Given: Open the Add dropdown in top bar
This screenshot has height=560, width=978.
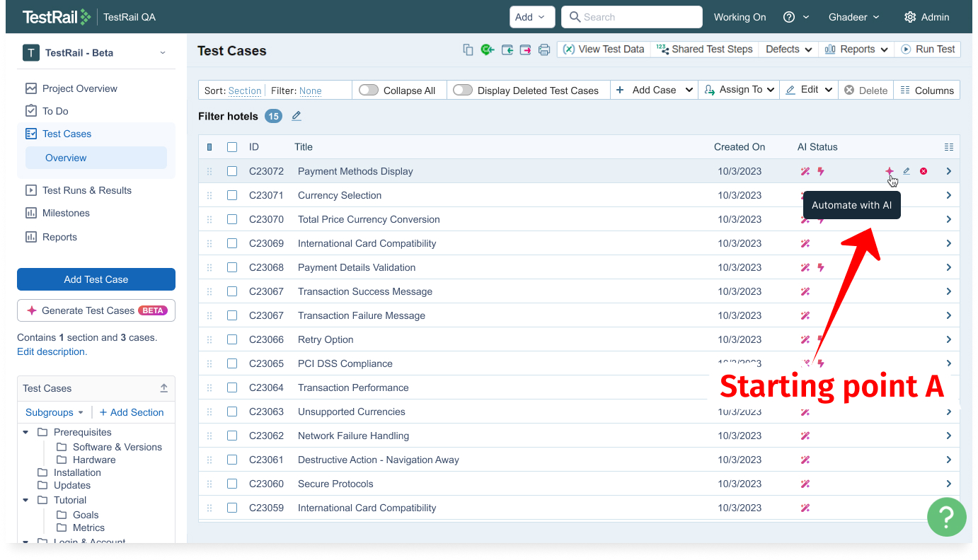Looking at the screenshot, I should pyautogui.click(x=532, y=17).
